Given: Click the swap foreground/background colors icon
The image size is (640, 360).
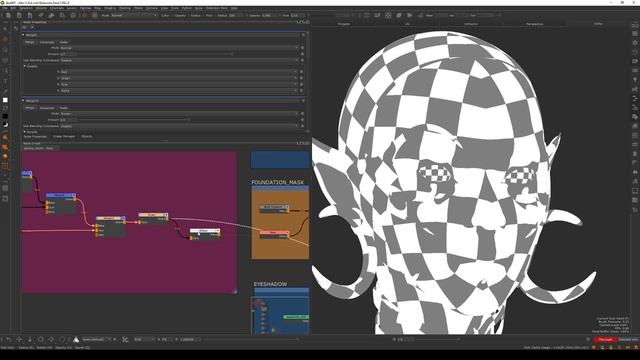Looking at the screenshot, I should [x=5, y=108].
